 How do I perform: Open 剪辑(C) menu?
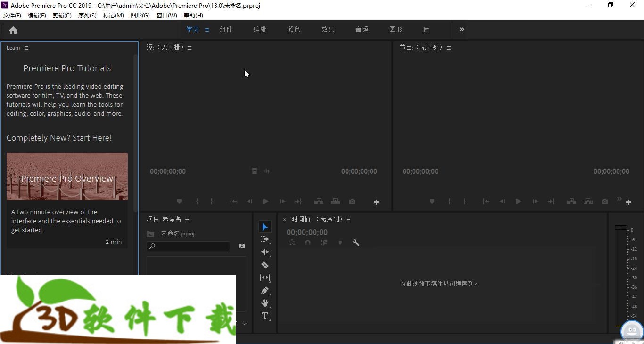tap(62, 16)
